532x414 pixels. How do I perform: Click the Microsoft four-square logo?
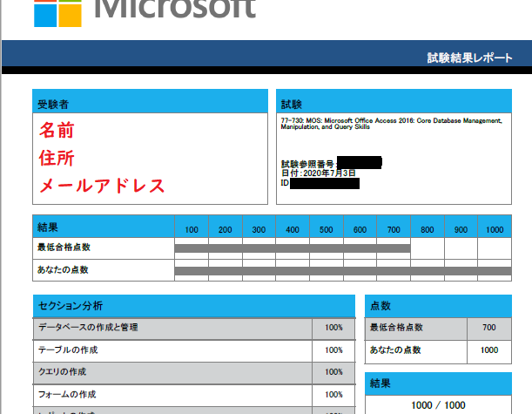coord(57,13)
